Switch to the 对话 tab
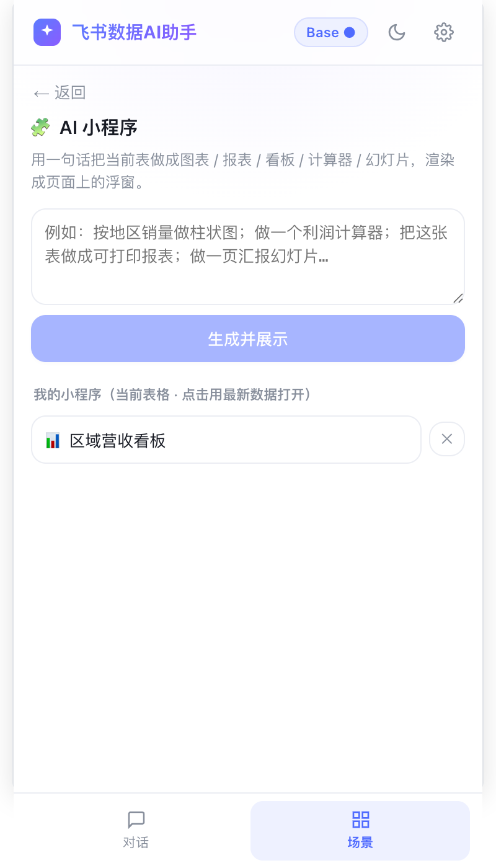 [136, 830]
